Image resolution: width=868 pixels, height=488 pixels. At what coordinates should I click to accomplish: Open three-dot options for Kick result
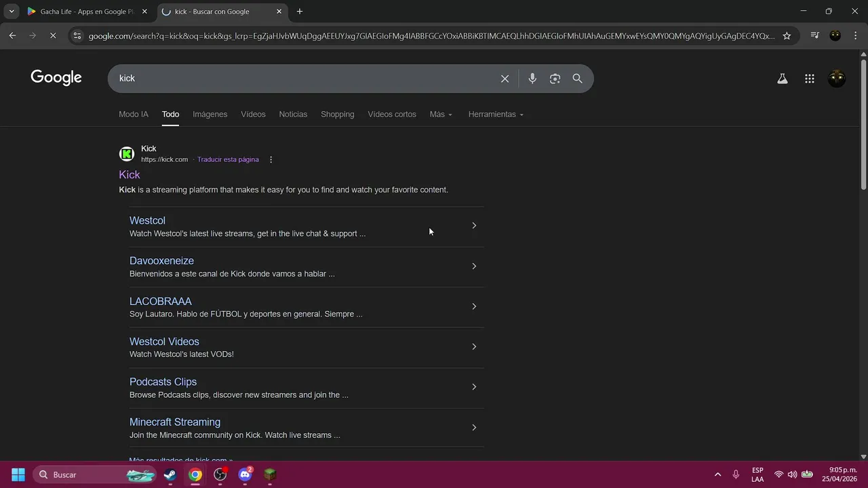point(271,160)
